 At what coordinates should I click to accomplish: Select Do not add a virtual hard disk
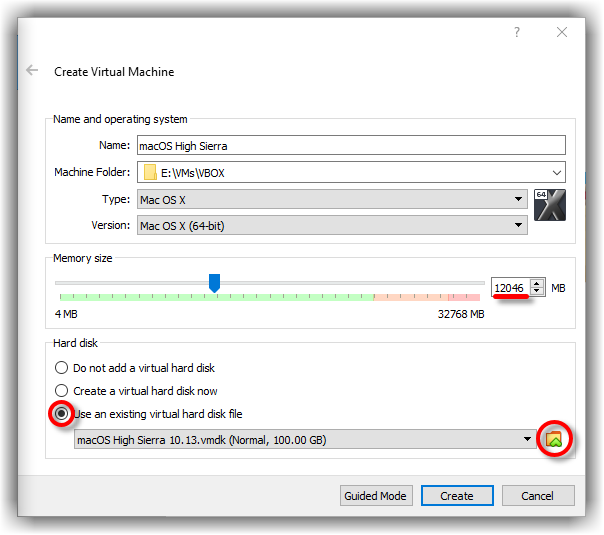62,368
